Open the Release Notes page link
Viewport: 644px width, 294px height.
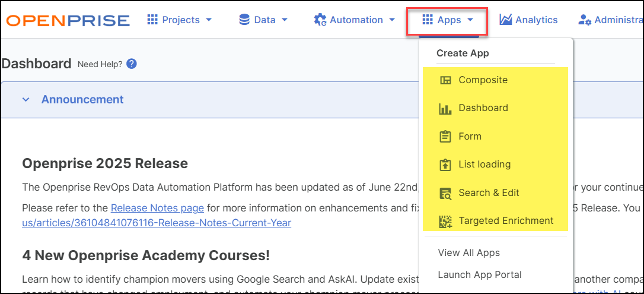157,208
